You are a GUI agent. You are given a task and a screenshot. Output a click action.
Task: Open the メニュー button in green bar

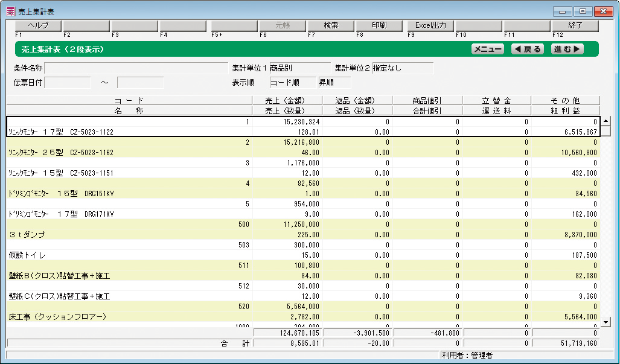487,49
